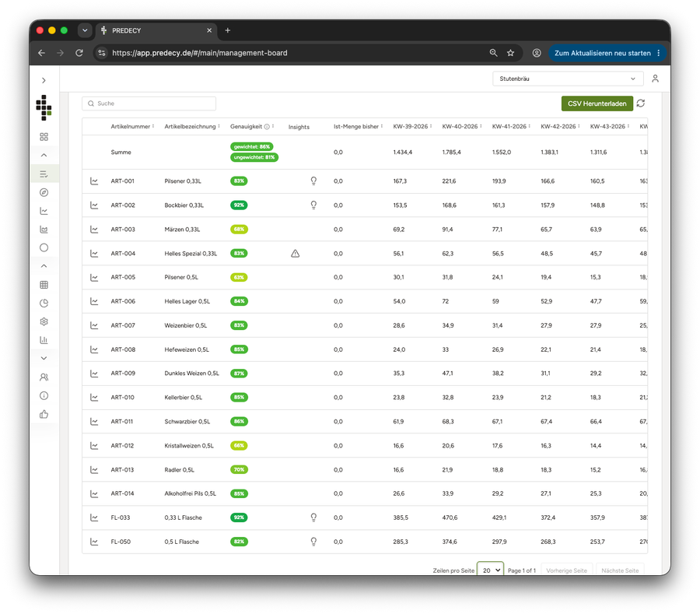The image size is (700, 614).
Task: Click Zum Aktualisieren neu starten button
Action: pyautogui.click(x=607, y=53)
